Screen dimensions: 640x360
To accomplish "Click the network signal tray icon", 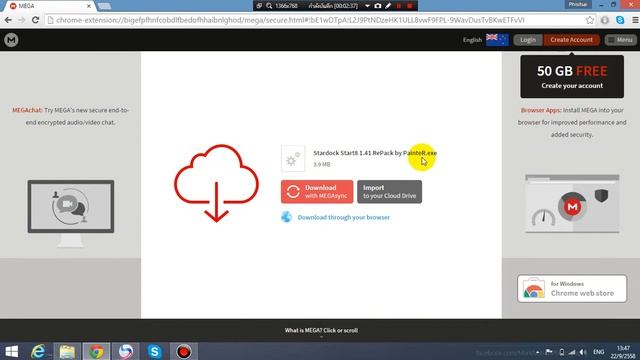I will [572, 352].
